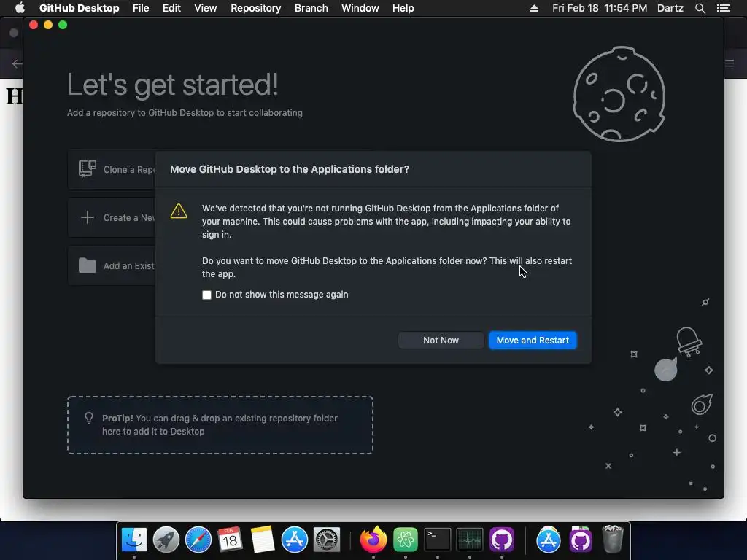Click back arrow in the background window

pos(17,64)
